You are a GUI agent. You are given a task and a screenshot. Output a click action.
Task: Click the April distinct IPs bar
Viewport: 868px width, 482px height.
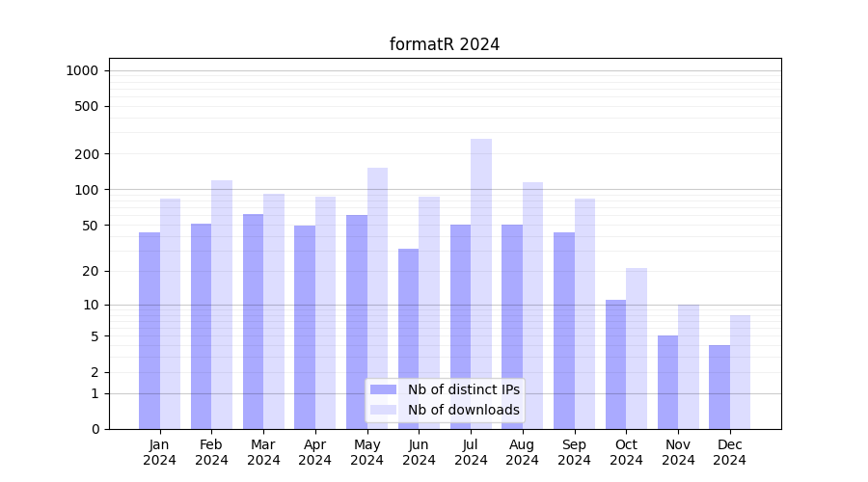[x=305, y=328]
